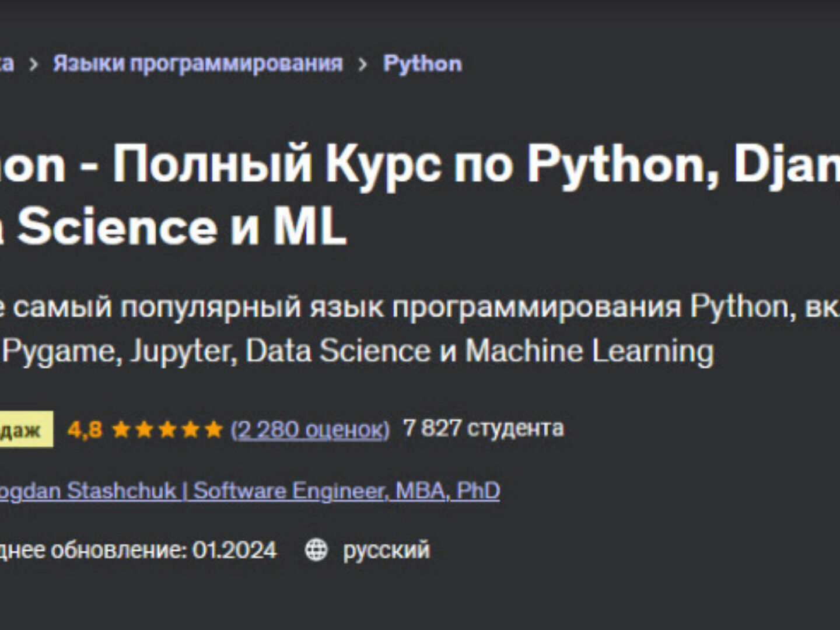Click the 4,8 rating score
This screenshot has height=630, width=840.
85,430
